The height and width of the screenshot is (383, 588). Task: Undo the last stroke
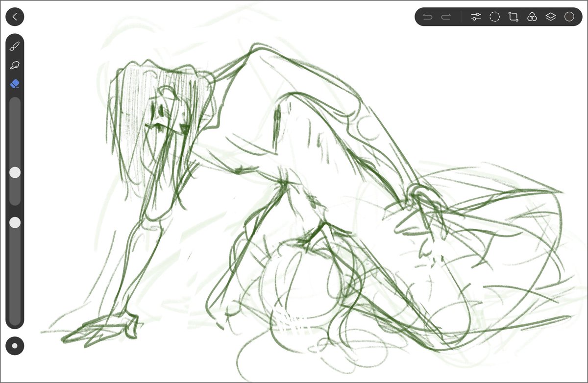[x=428, y=17]
